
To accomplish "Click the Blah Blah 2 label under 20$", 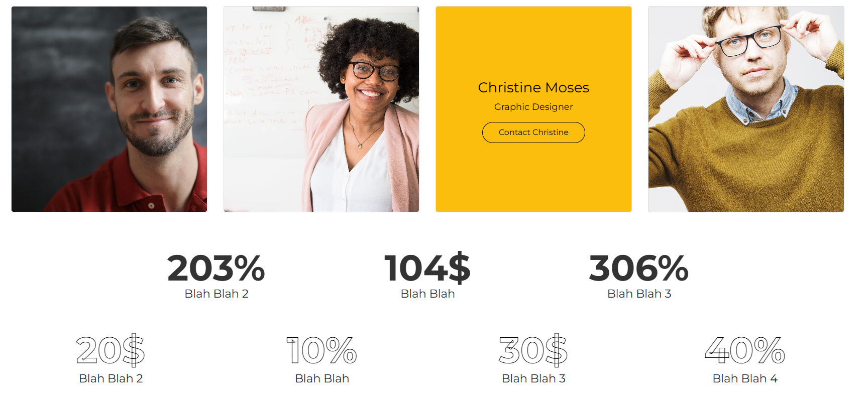I will (111, 379).
